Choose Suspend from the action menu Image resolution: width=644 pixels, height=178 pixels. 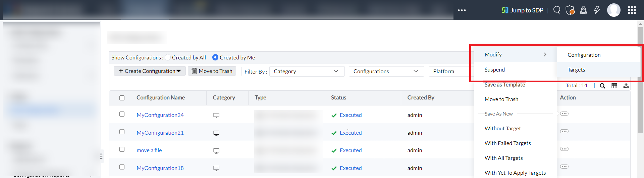[x=494, y=70]
